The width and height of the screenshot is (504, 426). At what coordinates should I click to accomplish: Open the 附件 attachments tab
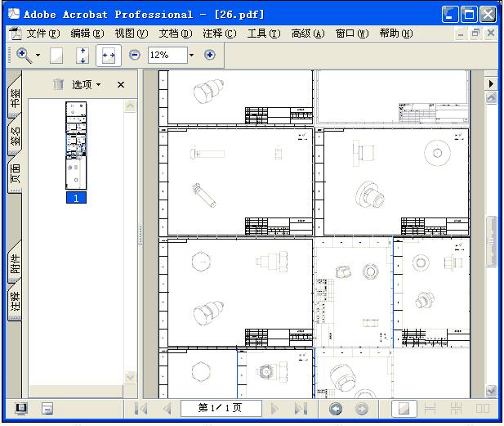tap(15, 263)
